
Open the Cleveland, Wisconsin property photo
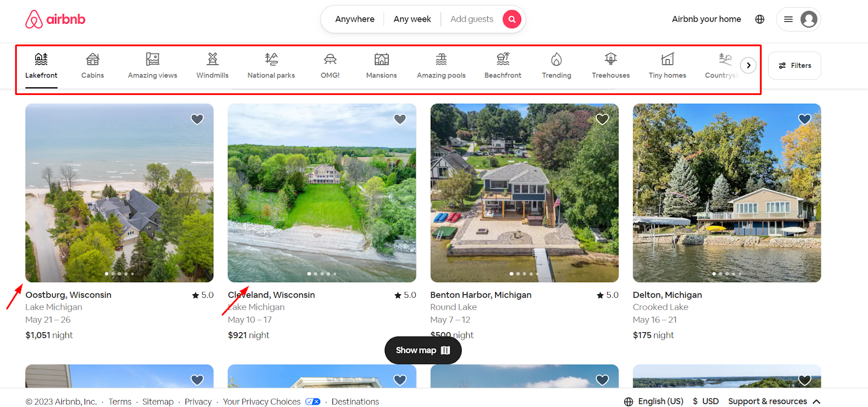(322, 193)
